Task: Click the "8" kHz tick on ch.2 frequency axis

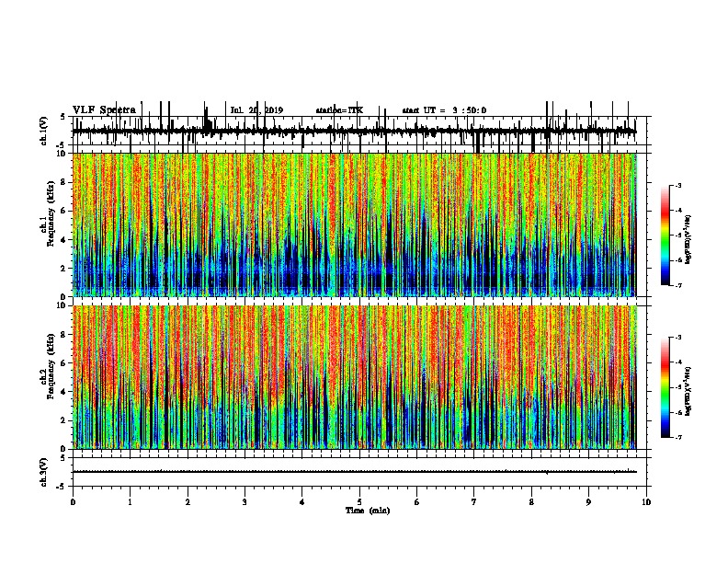Action: 64,335
